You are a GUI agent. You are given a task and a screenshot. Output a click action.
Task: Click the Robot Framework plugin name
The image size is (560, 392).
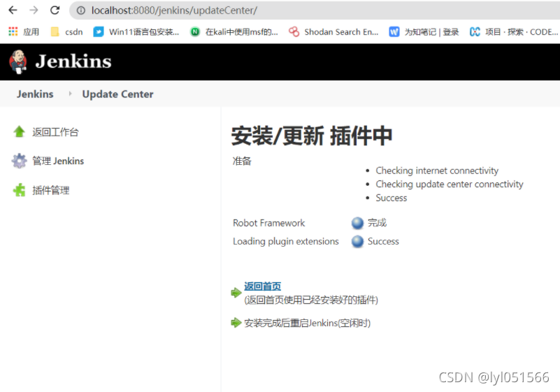point(269,223)
